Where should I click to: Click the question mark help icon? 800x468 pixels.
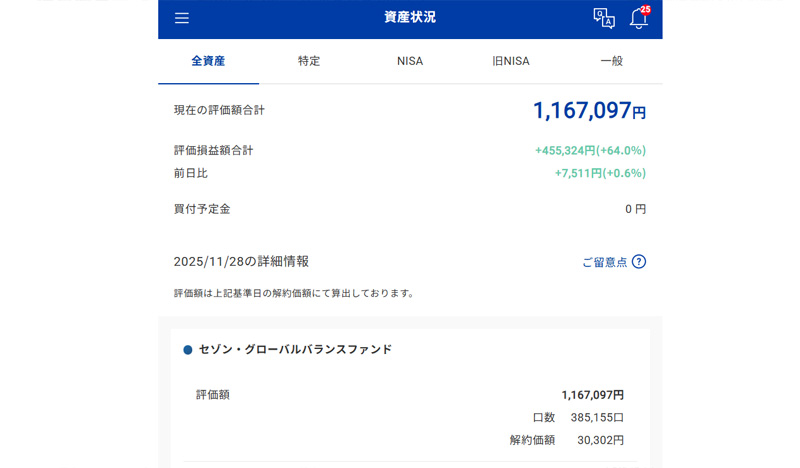639,262
